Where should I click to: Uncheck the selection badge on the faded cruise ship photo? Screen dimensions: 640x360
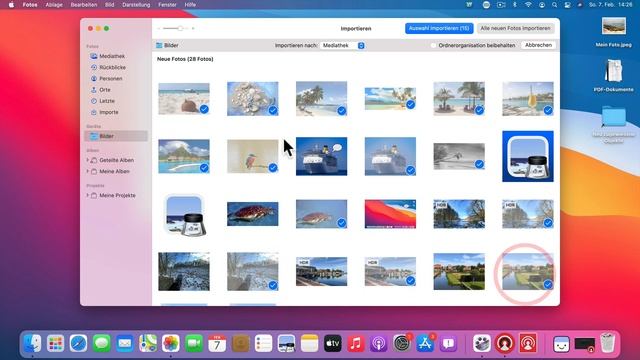pyautogui.click(x=410, y=170)
